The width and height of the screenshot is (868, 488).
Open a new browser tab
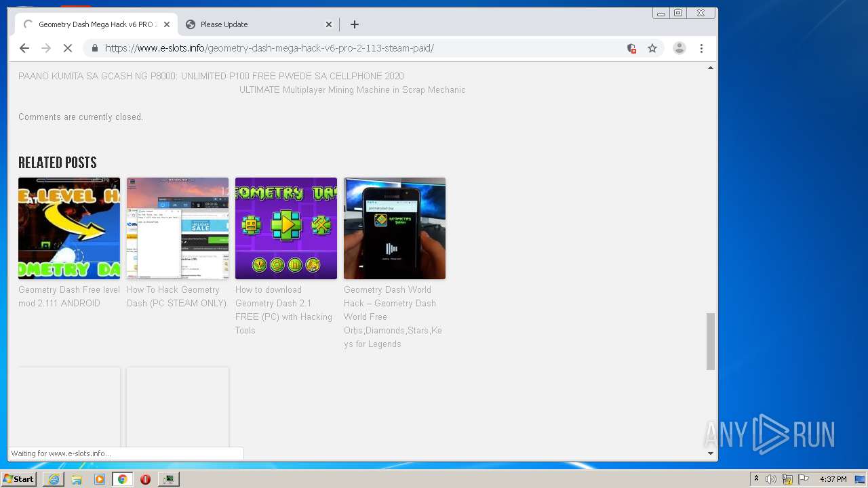tap(355, 24)
